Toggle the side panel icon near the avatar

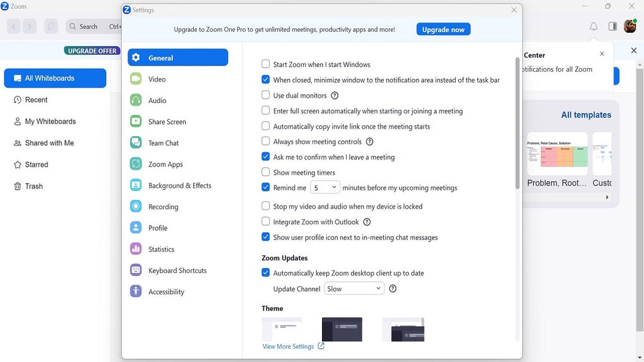click(612, 26)
